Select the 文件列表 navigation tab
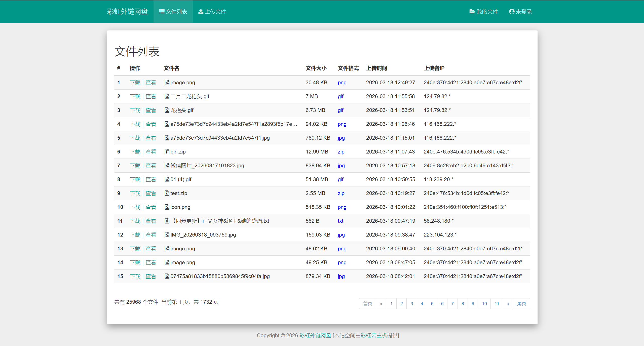The width and height of the screenshot is (644, 346). pyautogui.click(x=173, y=11)
